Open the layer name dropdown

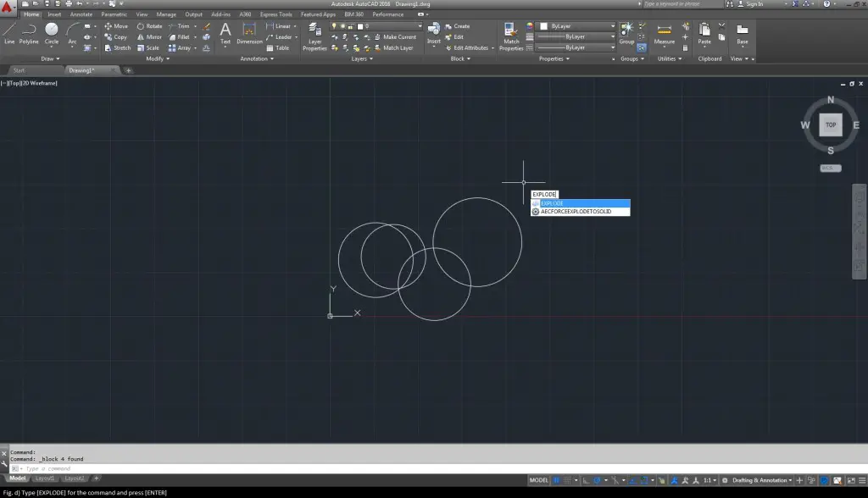tap(390, 26)
